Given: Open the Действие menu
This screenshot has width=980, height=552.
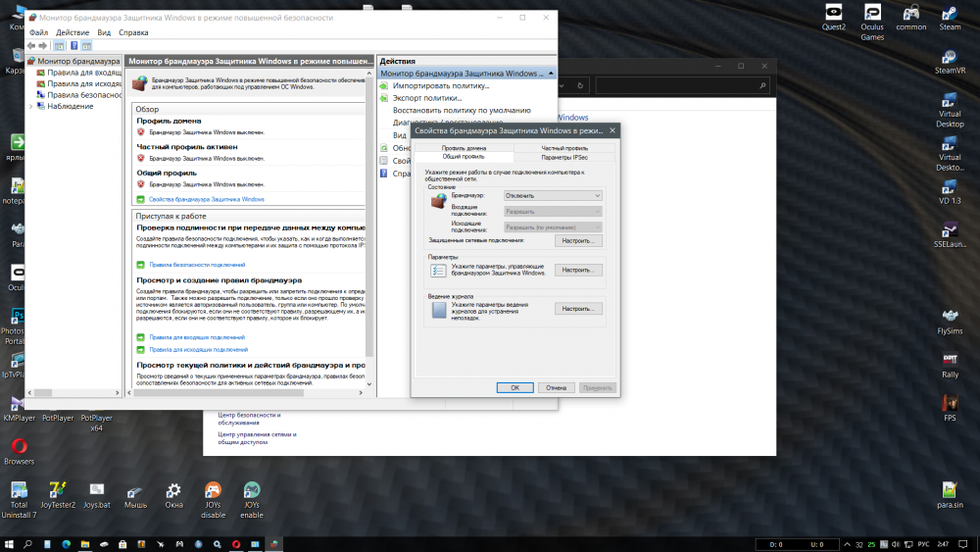Looking at the screenshot, I should [x=73, y=32].
